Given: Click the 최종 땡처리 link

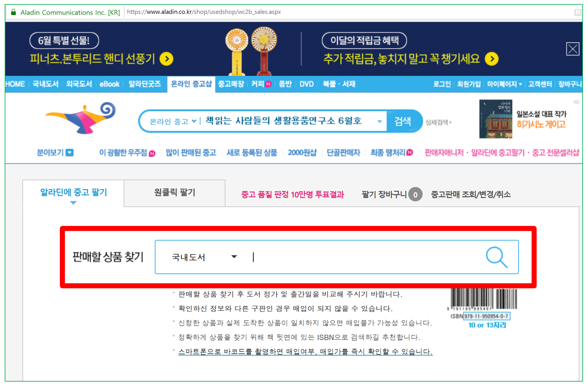Looking at the screenshot, I should (x=391, y=153).
